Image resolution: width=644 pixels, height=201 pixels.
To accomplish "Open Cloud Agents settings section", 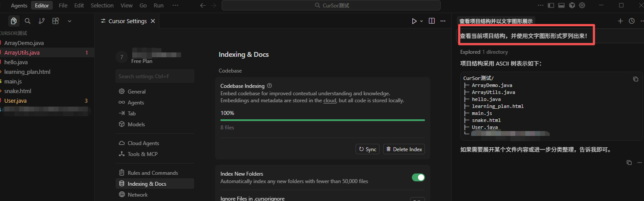I will [155, 143].
